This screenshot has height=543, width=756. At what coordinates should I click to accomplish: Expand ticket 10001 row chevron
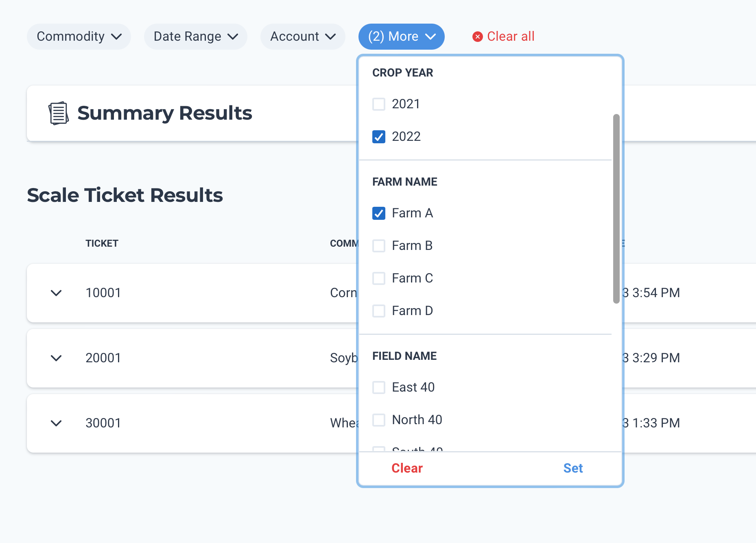pos(56,293)
